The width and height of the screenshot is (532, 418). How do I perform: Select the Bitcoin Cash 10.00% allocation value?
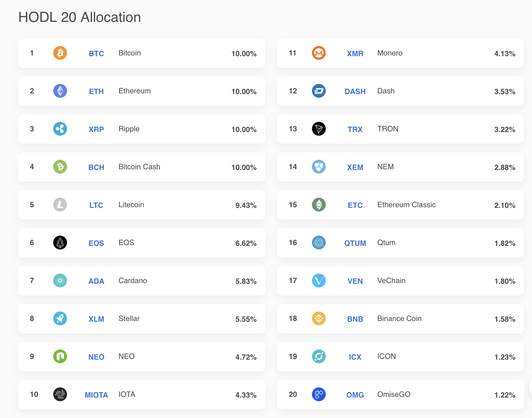244,167
